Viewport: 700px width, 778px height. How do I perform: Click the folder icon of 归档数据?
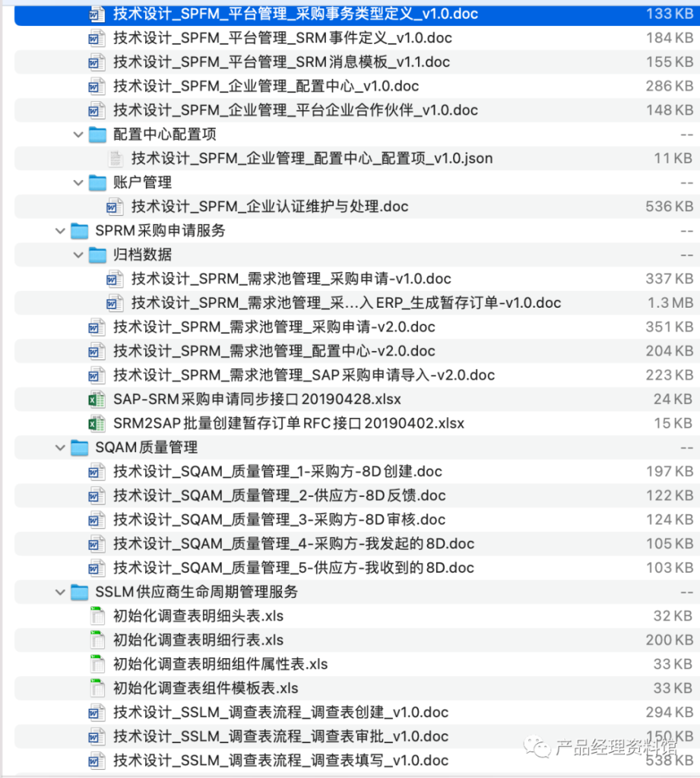(x=99, y=255)
